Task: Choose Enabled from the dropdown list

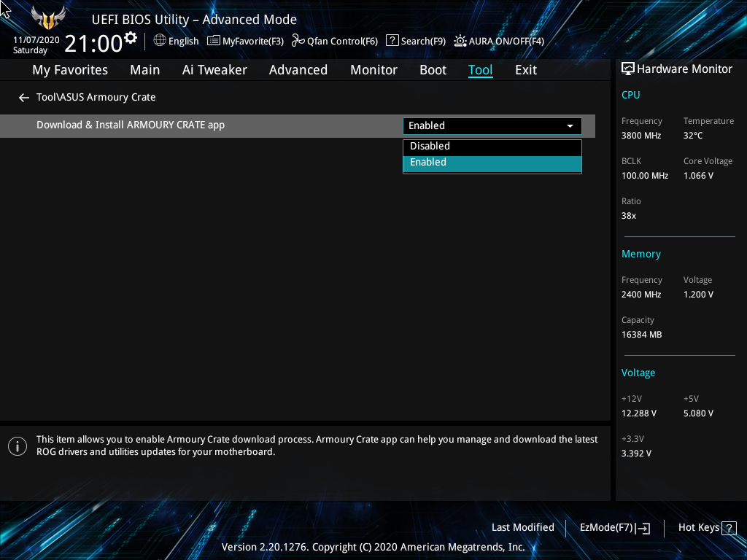Action: point(492,163)
